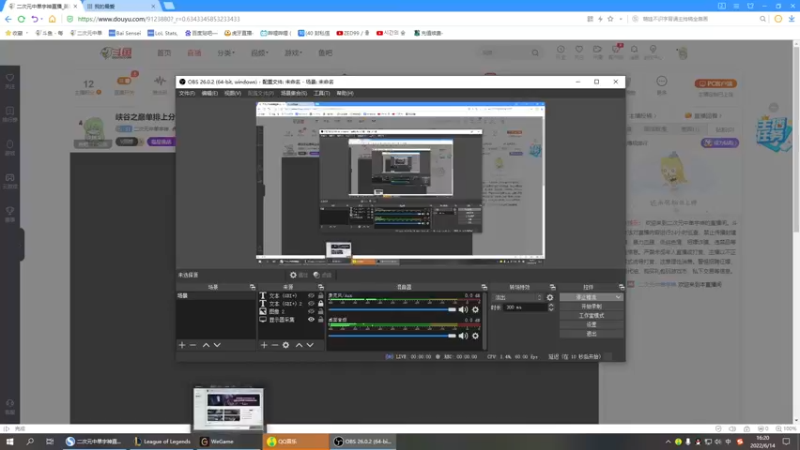Toggle lock on Display Capture source
This screenshot has height=450, width=800.
click(x=320, y=319)
